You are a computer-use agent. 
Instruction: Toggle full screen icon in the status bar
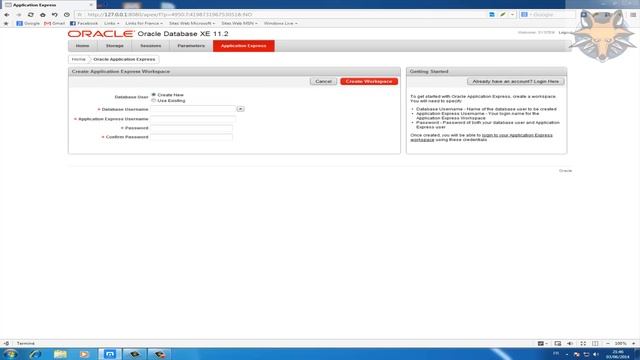(x=583, y=343)
